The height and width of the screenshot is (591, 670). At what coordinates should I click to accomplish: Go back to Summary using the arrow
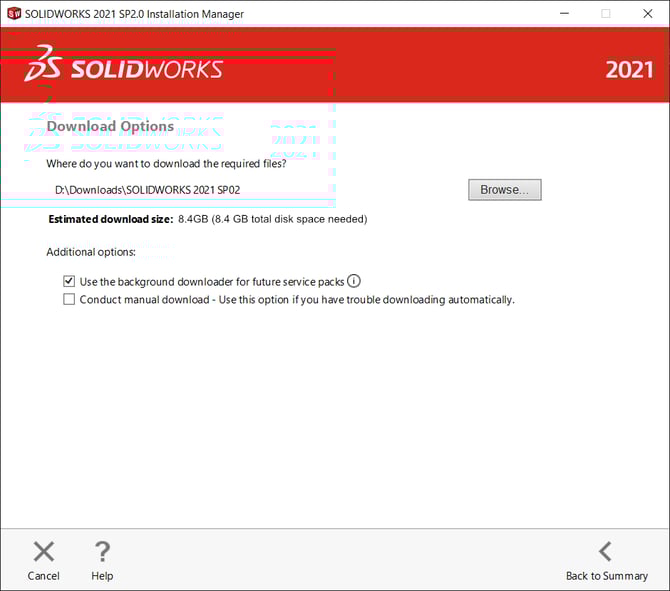click(x=606, y=552)
